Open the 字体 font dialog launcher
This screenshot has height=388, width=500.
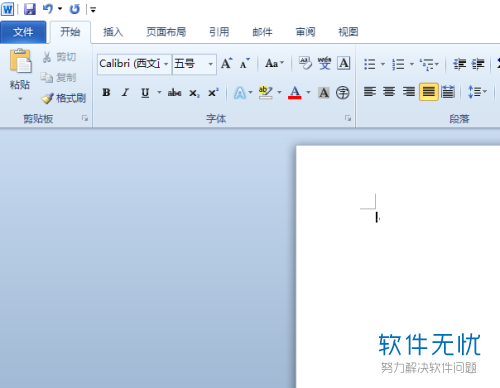348,118
